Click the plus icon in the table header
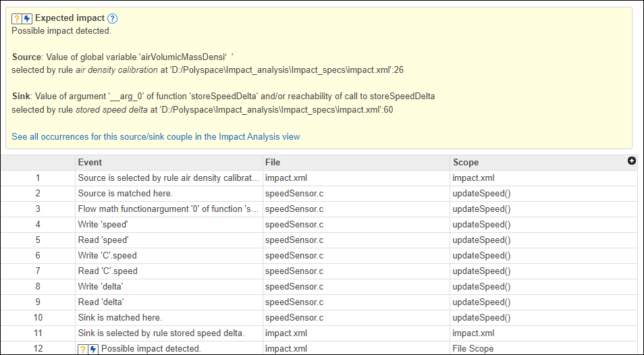 (632, 161)
